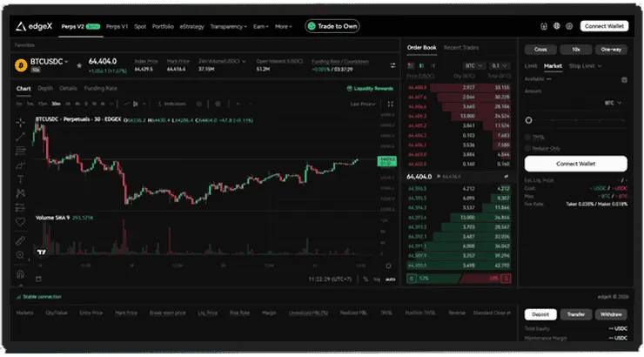Select the ruler measure tool

click(x=20, y=240)
